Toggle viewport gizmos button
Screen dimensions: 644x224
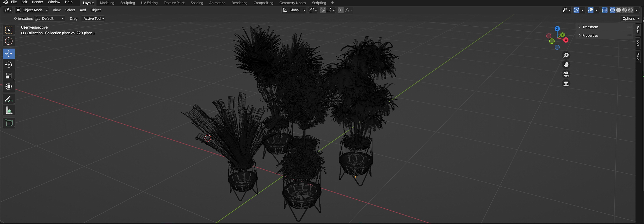click(x=576, y=10)
